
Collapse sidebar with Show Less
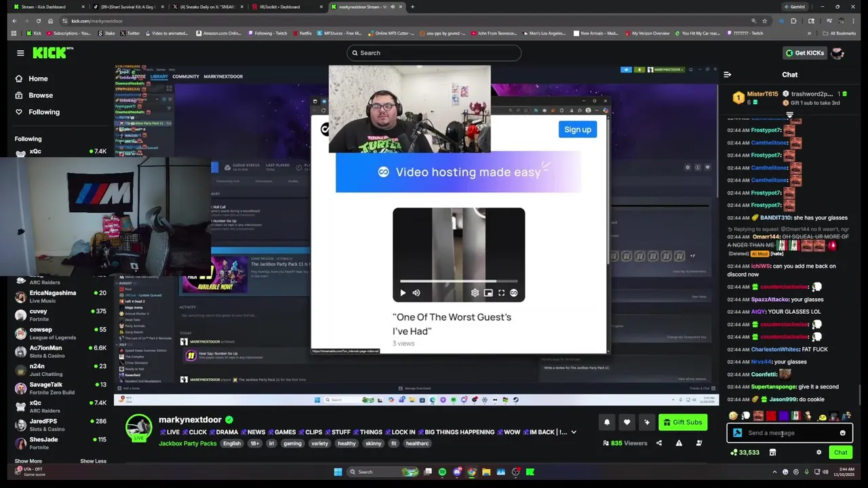click(x=93, y=461)
